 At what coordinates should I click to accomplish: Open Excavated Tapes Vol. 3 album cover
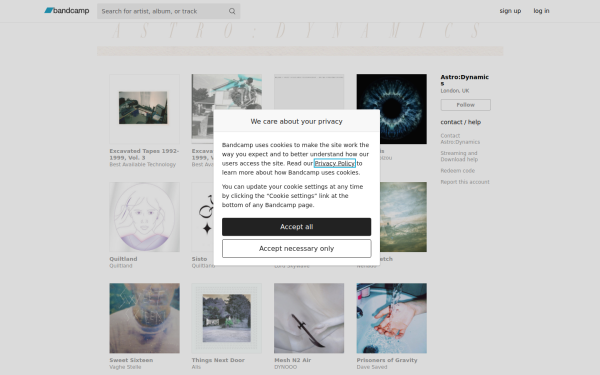pyautogui.click(x=144, y=109)
